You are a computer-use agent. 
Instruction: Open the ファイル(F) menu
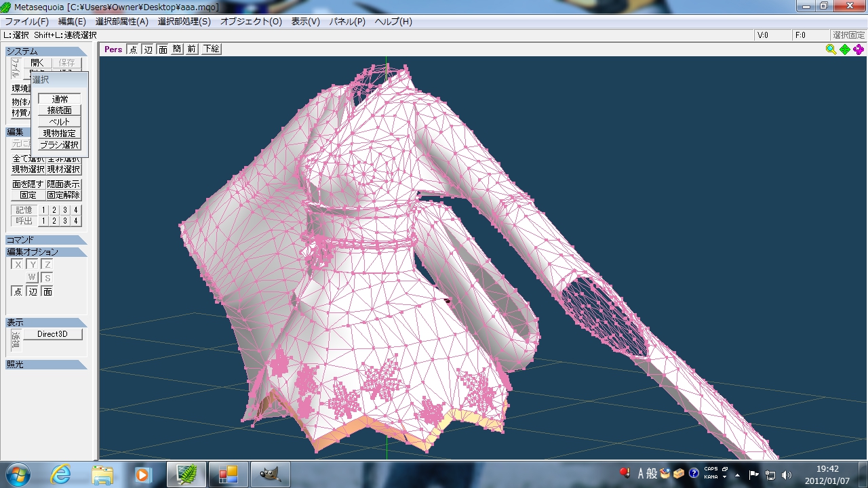coord(26,22)
